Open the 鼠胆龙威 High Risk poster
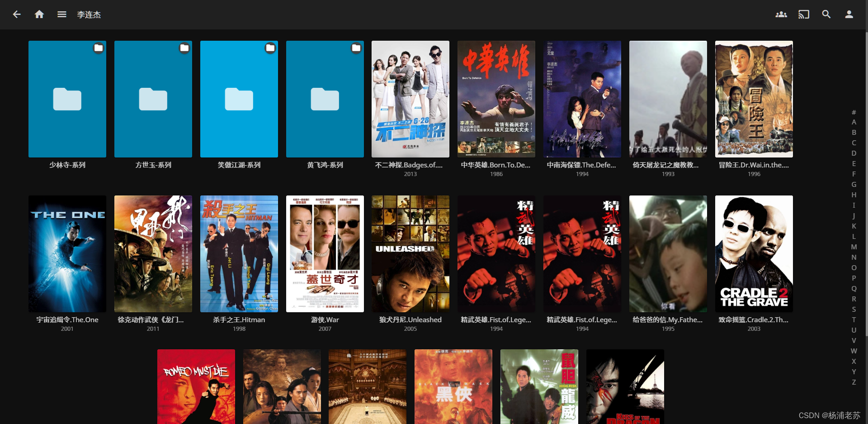868x424 pixels. [x=539, y=386]
